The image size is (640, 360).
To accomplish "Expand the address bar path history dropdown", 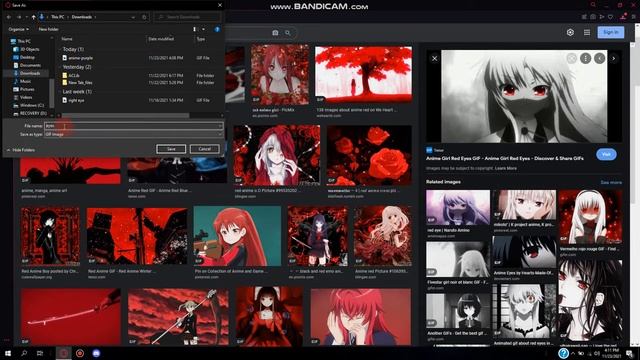I will click(x=133, y=17).
